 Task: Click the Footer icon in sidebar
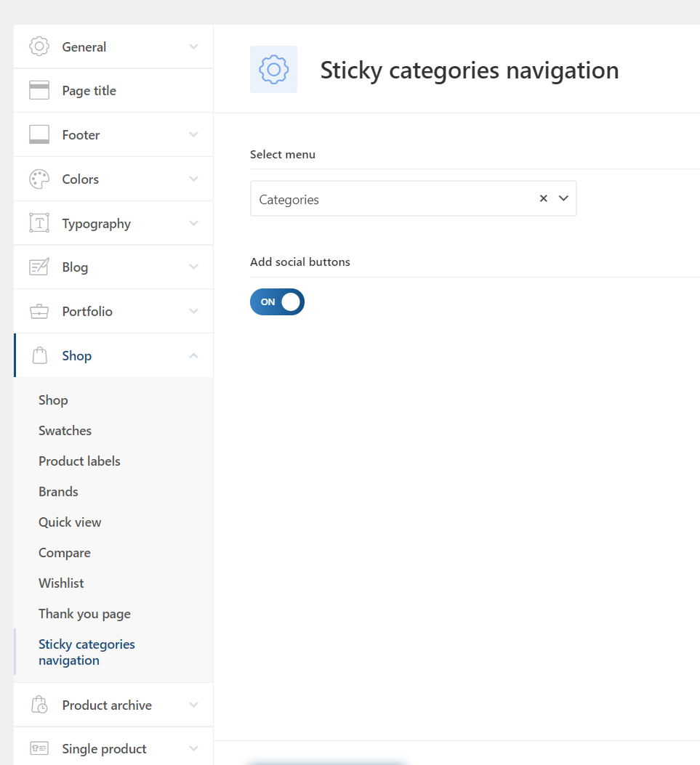point(39,135)
